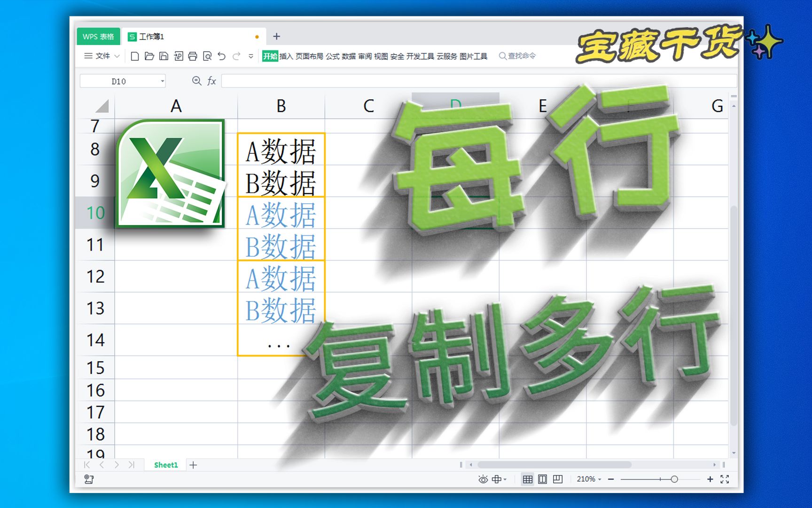The height and width of the screenshot is (508, 812).
Task: Open the 云服务 ribbon tab
Action: 447,56
